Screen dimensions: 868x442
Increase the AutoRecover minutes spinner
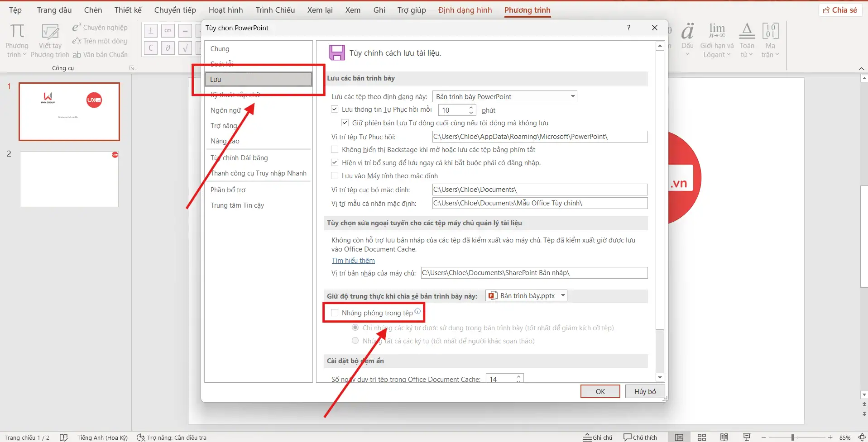coord(471,108)
